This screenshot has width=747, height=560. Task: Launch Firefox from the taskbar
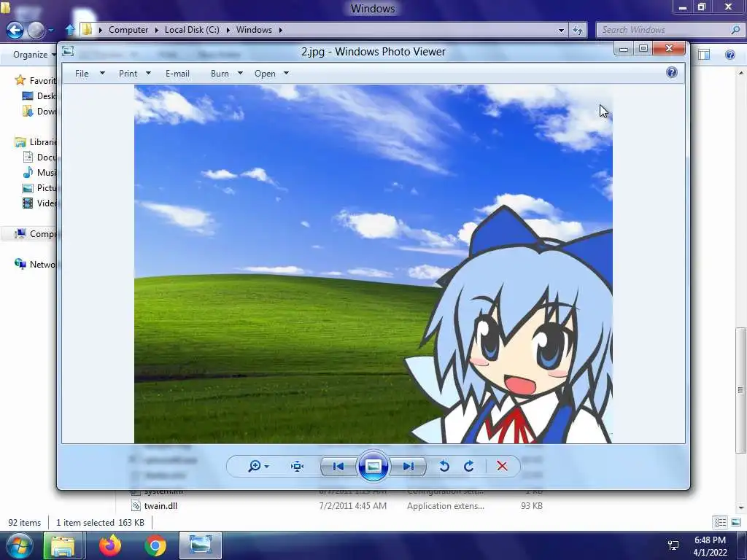tap(109, 545)
